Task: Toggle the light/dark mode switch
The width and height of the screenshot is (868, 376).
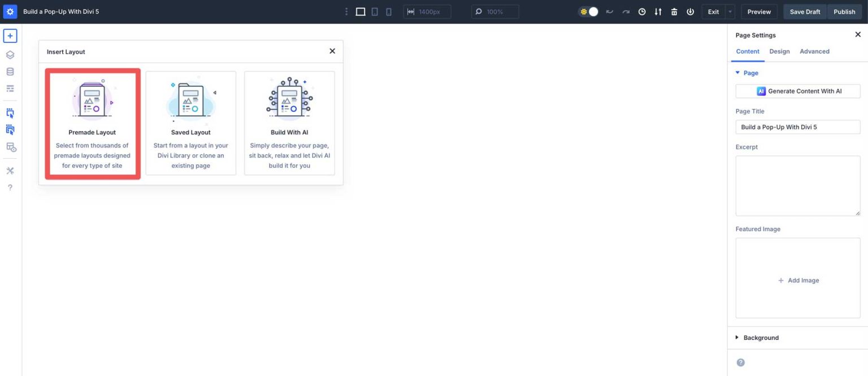Action: [x=588, y=11]
